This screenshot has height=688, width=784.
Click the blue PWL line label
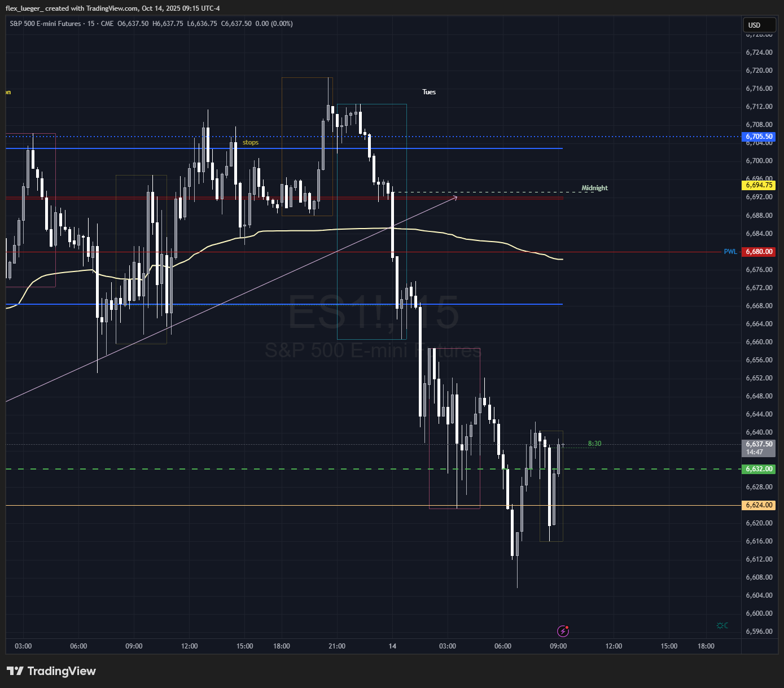(730, 252)
